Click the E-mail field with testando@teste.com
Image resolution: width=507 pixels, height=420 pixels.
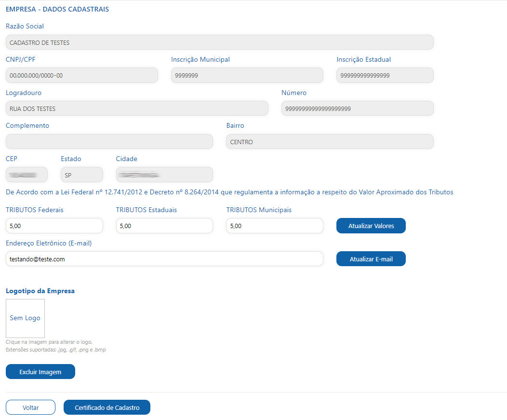click(x=164, y=259)
